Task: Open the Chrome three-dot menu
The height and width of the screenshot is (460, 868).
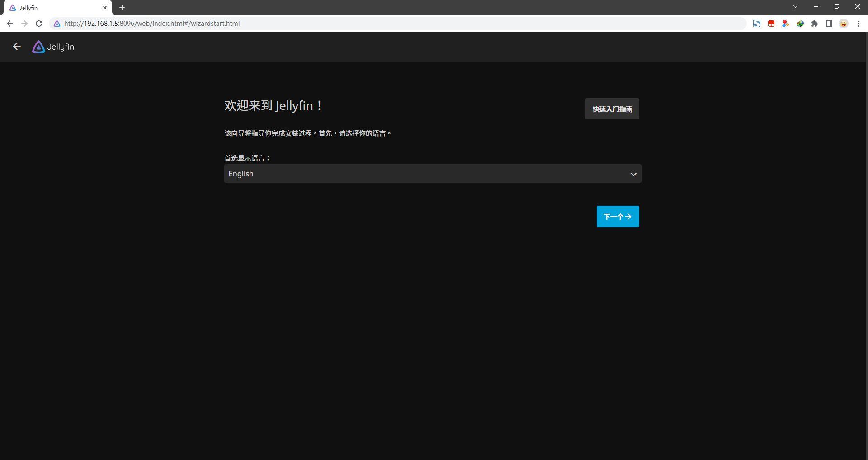Action: pyautogui.click(x=859, y=24)
